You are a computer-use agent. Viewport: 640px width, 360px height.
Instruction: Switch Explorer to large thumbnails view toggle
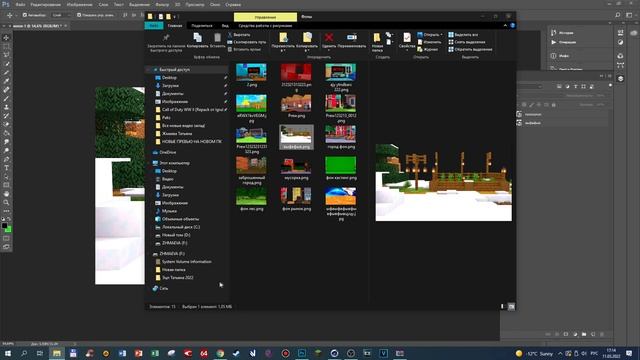tap(511, 307)
